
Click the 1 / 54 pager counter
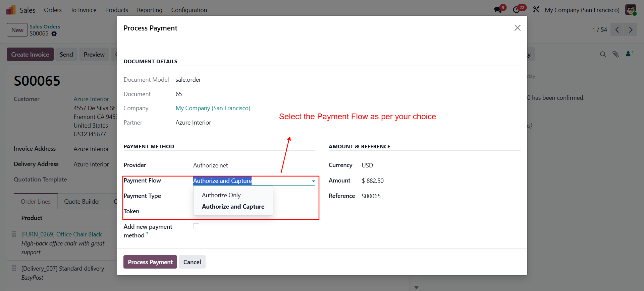(599, 30)
